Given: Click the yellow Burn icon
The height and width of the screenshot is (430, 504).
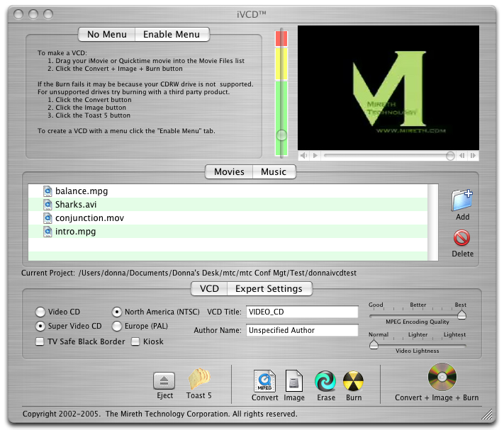Looking at the screenshot, I should [x=353, y=381].
